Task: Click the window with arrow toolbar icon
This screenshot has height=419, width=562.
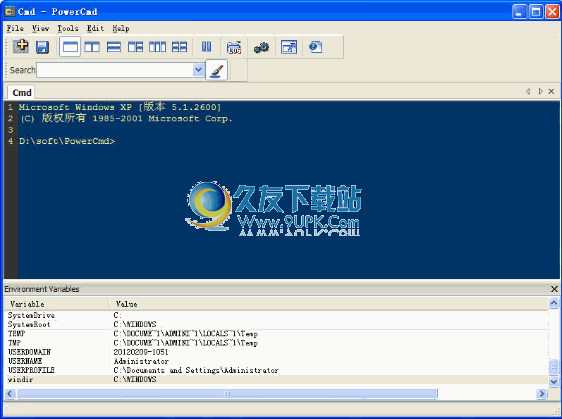Action: coord(289,47)
